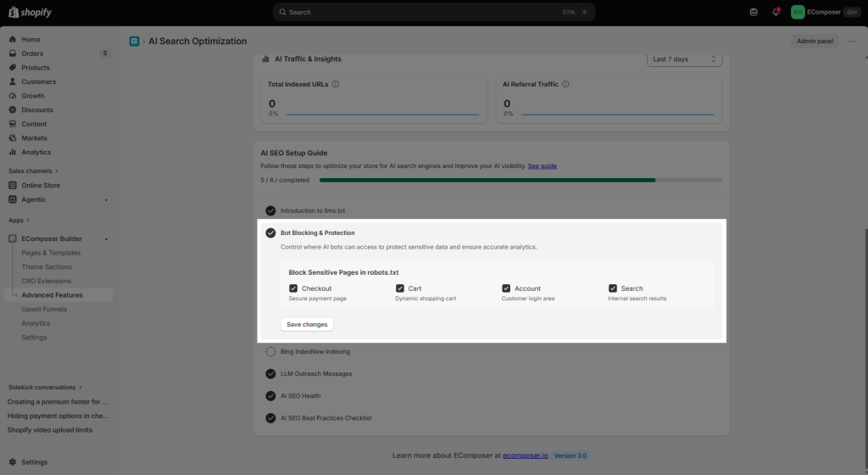The height and width of the screenshot is (475, 868).
Task: Click the Discounts icon in sidebar
Action: click(13, 110)
